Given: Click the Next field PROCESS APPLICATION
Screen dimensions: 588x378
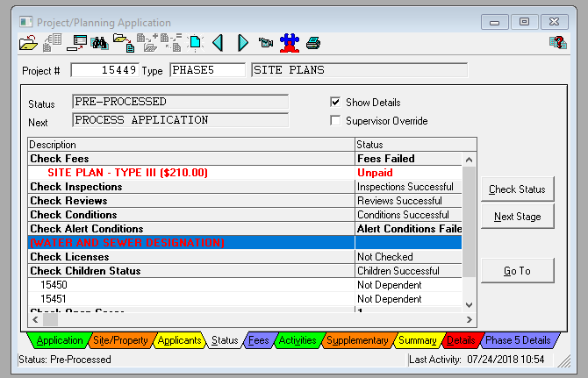Looking at the screenshot, I should [181, 120].
